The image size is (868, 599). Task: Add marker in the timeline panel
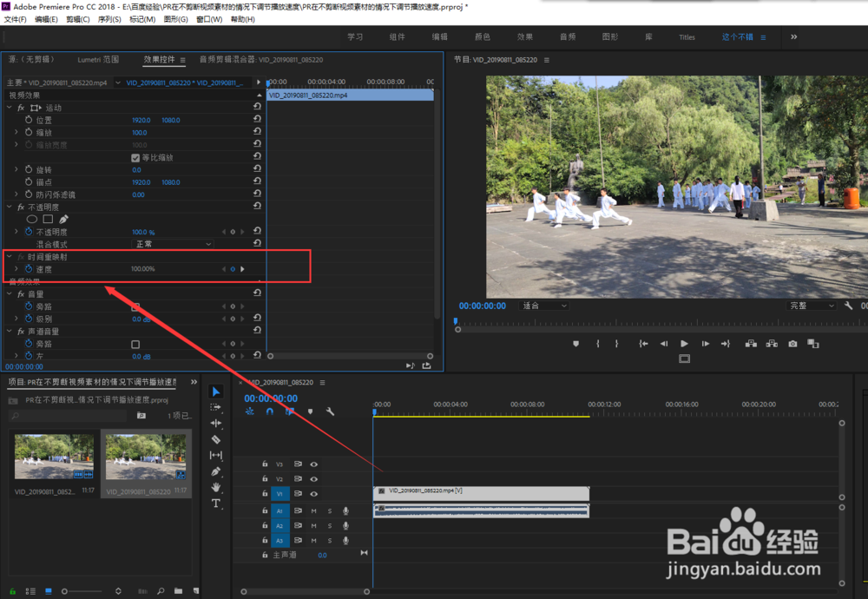[x=310, y=411]
